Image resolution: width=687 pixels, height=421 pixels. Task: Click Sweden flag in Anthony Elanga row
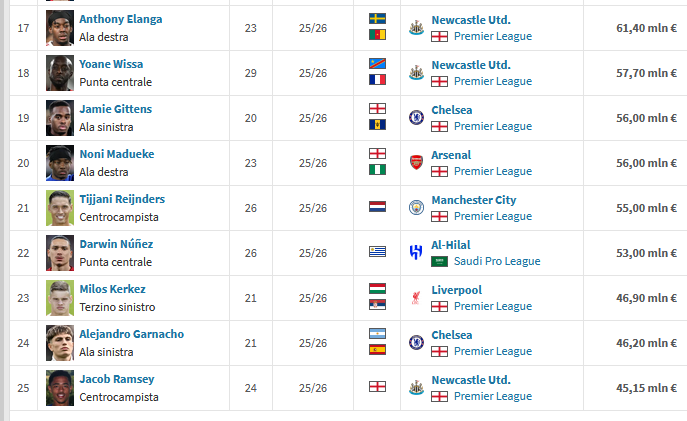(x=377, y=18)
